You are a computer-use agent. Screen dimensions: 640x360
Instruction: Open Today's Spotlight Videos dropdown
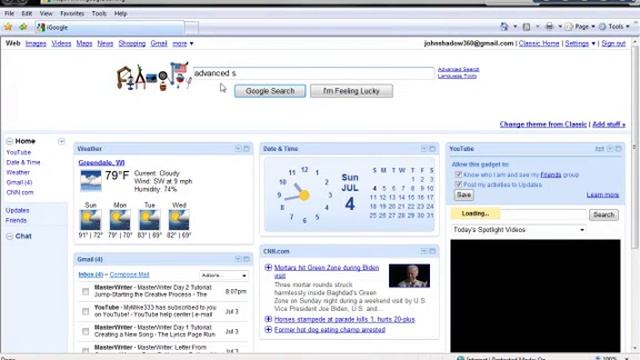coord(519,230)
